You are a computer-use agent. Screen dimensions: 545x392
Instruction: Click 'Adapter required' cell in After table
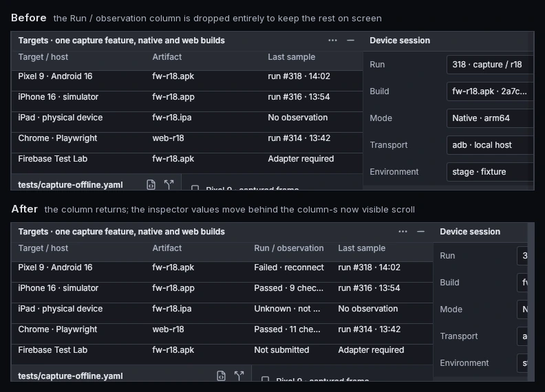(x=371, y=350)
